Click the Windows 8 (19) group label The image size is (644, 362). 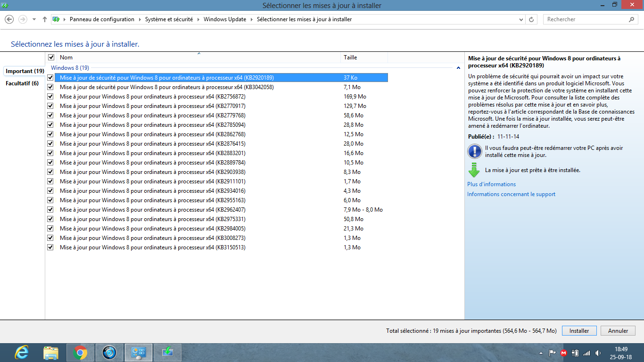pyautogui.click(x=70, y=68)
